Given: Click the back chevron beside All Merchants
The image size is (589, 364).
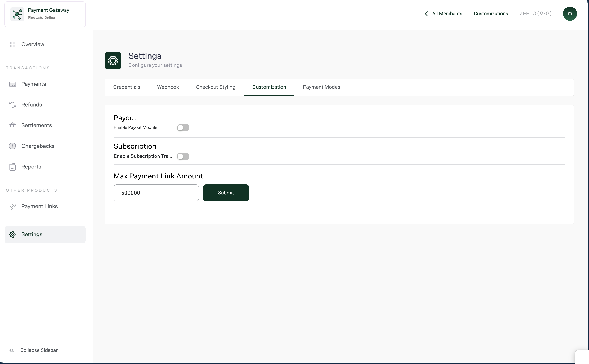Looking at the screenshot, I should tap(426, 14).
